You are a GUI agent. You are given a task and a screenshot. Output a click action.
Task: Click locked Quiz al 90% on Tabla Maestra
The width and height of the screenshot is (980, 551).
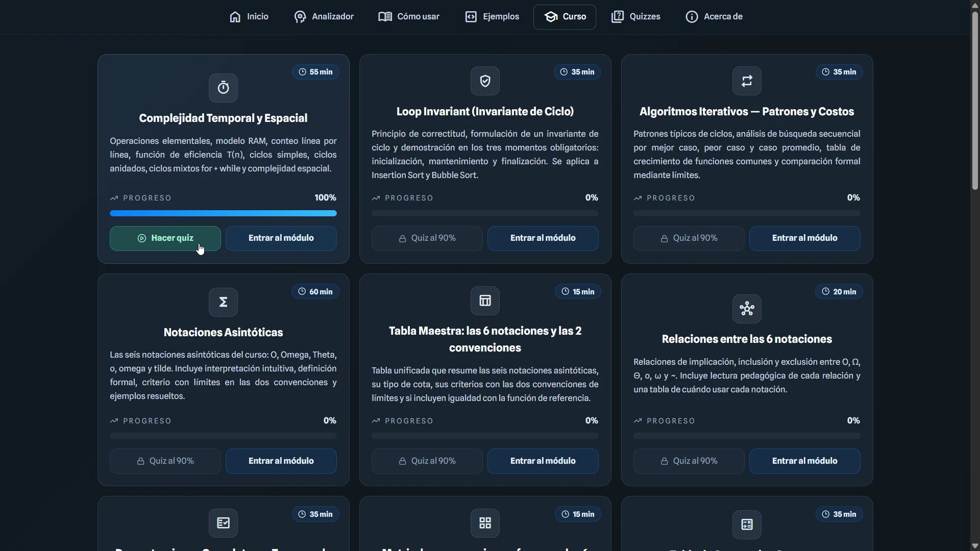pyautogui.click(x=427, y=461)
